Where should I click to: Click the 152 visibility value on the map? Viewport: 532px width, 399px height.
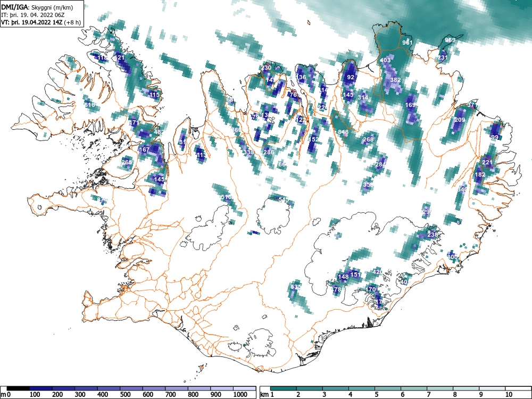pyautogui.click(x=314, y=139)
